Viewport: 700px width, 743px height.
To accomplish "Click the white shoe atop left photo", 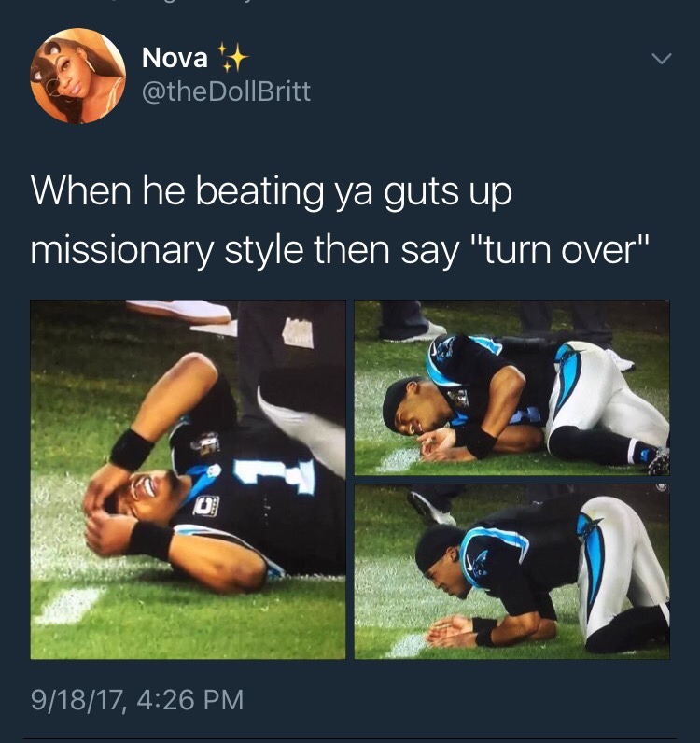I will coord(179,311).
